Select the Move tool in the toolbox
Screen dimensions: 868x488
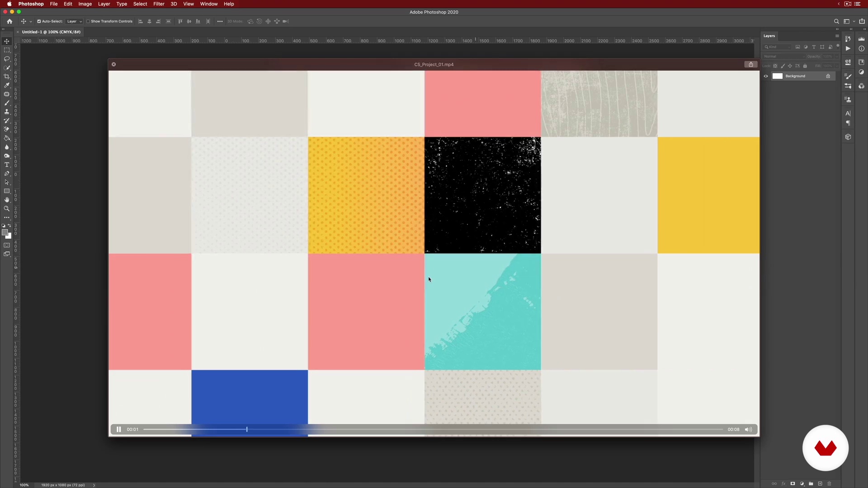tap(7, 41)
